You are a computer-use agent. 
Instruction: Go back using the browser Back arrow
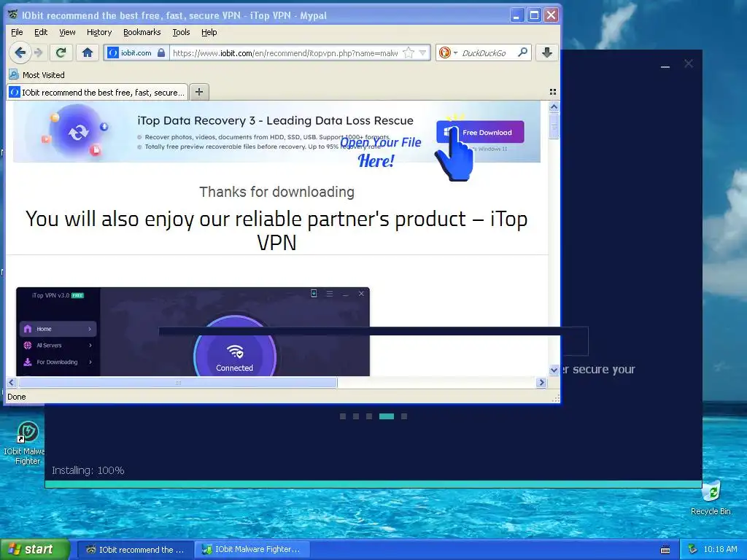pos(20,52)
